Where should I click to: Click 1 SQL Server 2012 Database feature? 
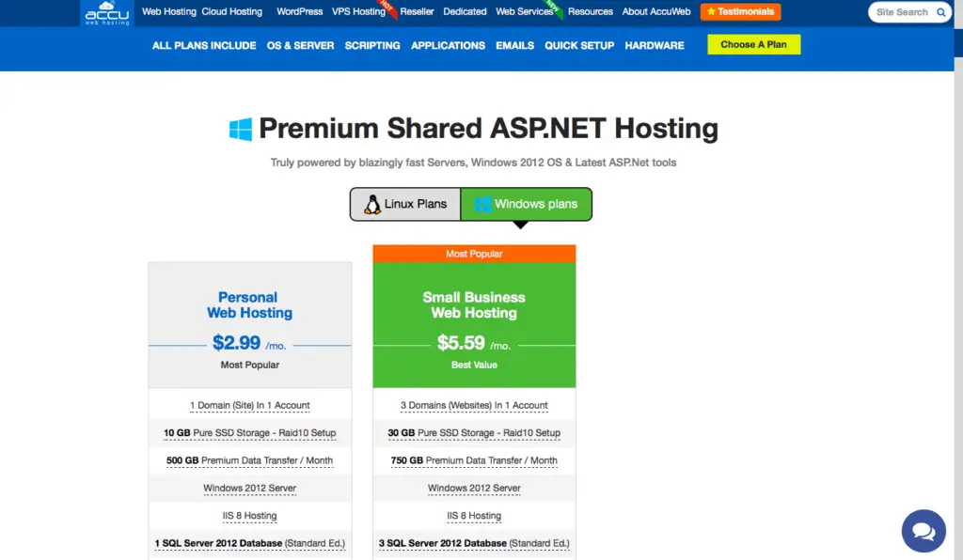click(x=249, y=543)
